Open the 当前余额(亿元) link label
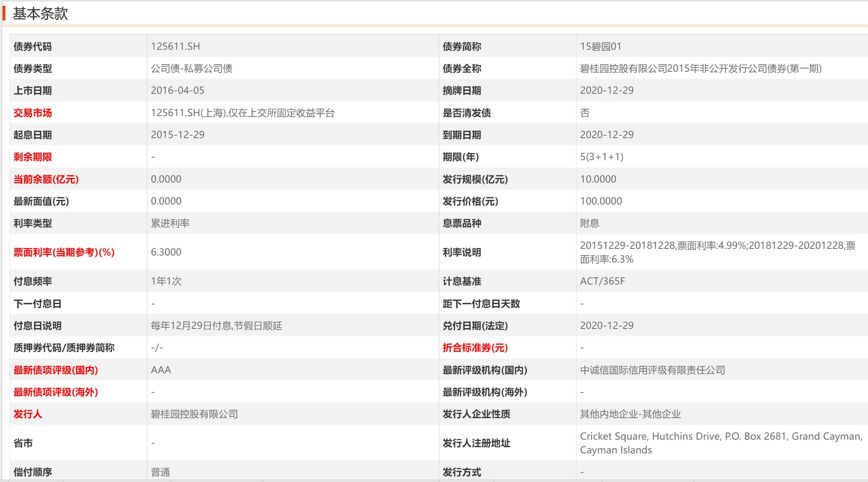Image resolution: width=868 pixels, height=482 pixels. click(46, 179)
